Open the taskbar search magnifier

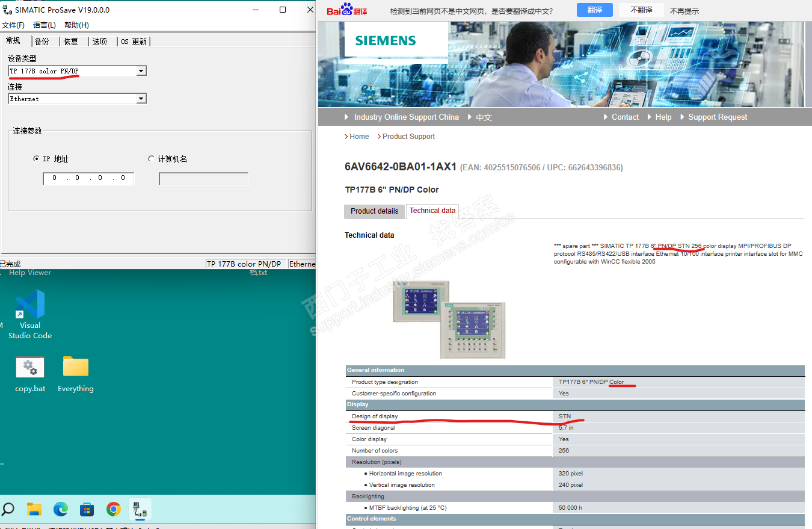pyautogui.click(x=8, y=509)
